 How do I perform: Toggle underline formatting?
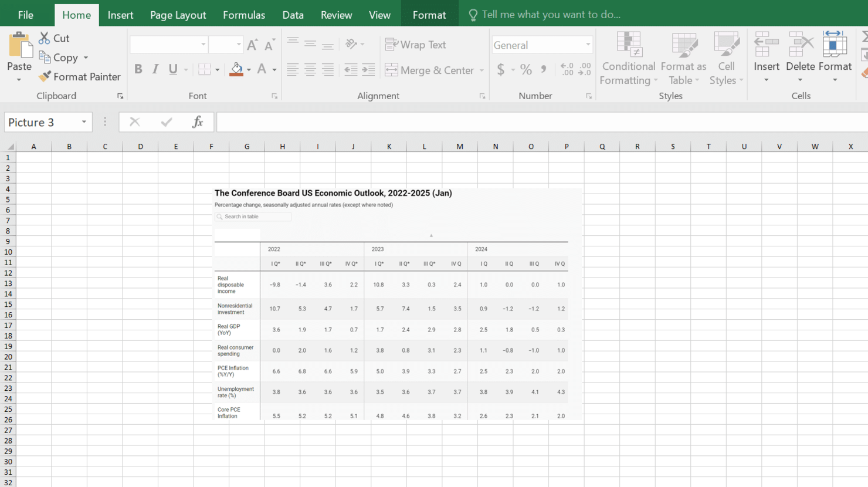click(171, 69)
